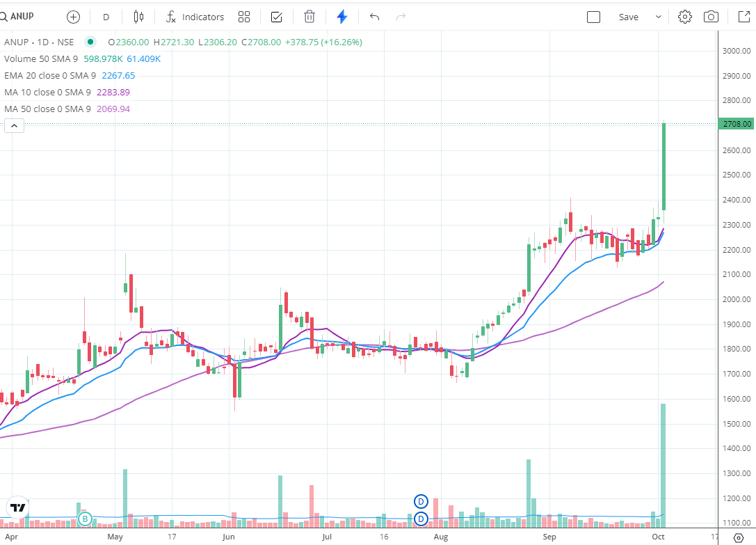Screen dimensions: 756x545
Task: Click the Save button
Action: point(628,16)
